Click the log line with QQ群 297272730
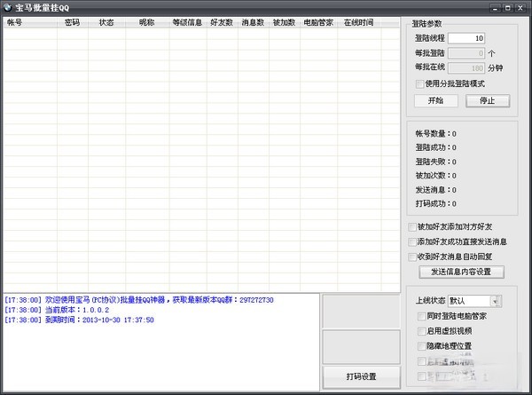This screenshot has width=532, height=395. pos(139,300)
